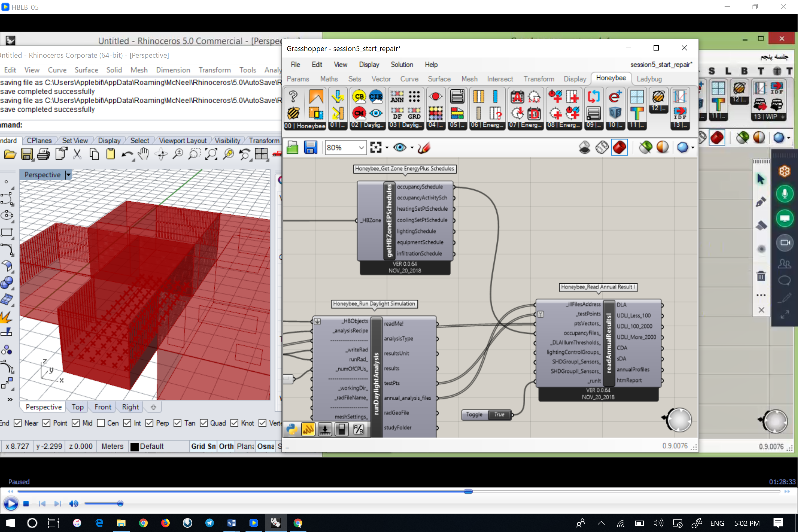
Task: Click the Rhino Pan hand icon
Action: (144, 154)
